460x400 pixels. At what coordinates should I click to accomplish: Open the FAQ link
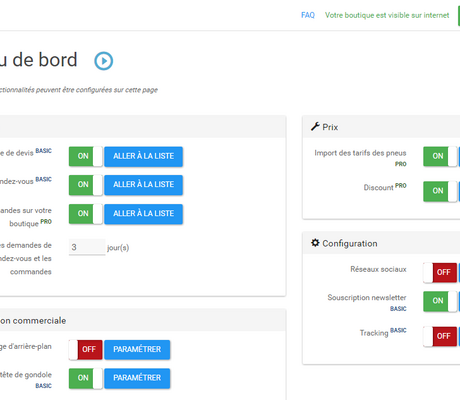coord(308,15)
